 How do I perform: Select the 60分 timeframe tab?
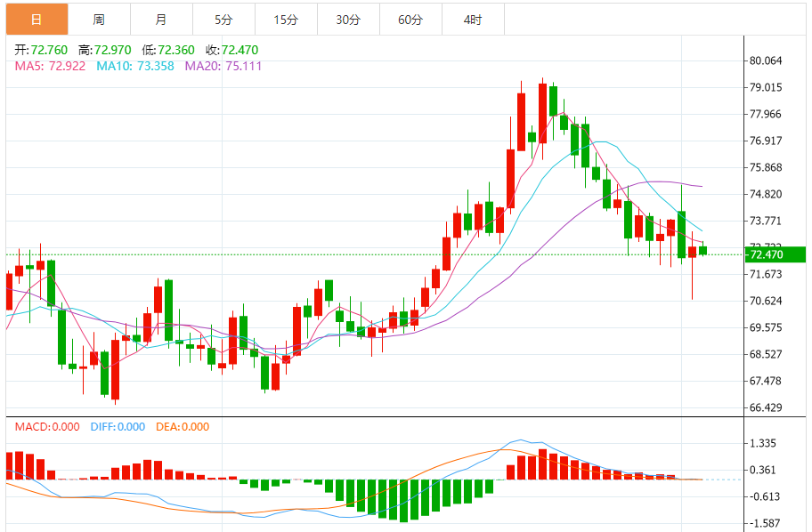tap(410, 20)
